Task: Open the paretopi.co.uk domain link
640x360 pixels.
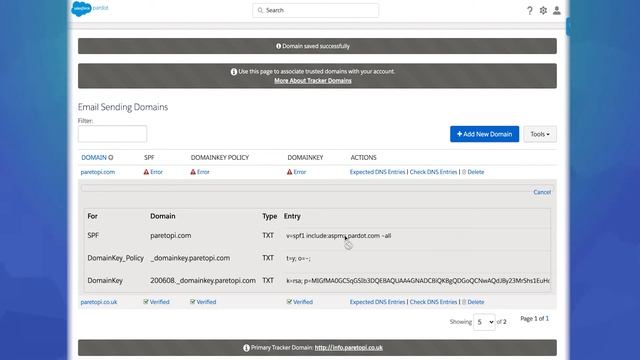Action: pos(99,302)
